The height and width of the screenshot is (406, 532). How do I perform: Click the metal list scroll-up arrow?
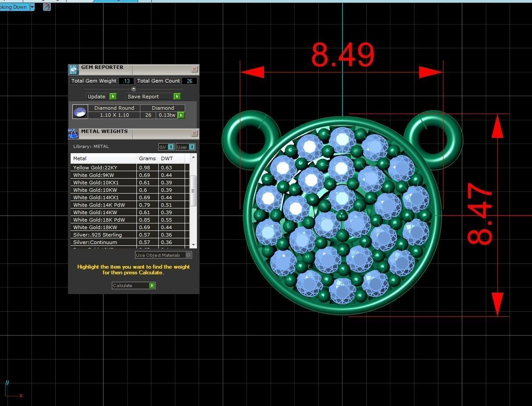[x=193, y=157]
